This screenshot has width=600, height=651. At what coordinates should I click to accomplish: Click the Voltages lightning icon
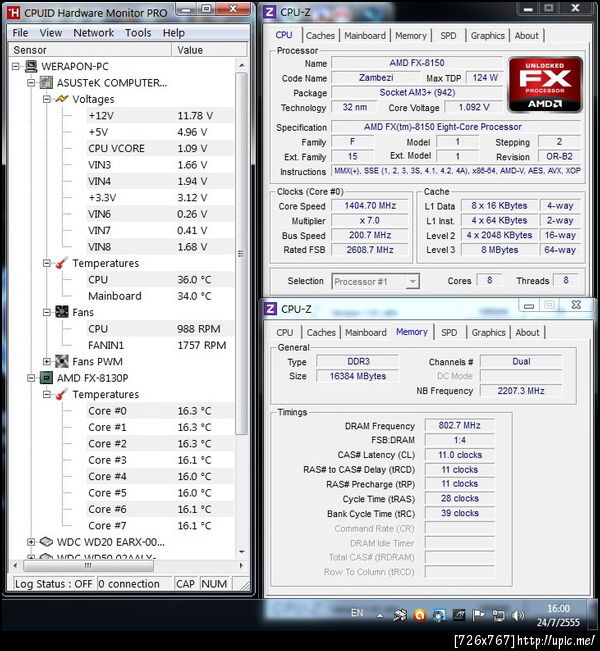click(62, 99)
